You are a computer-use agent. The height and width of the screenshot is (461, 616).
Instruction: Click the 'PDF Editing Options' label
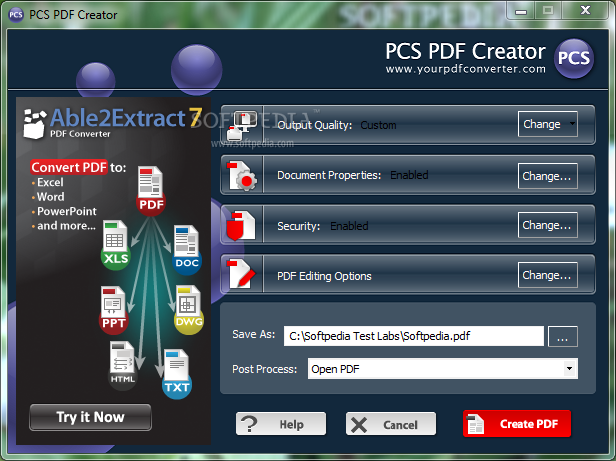pos(324,276)
